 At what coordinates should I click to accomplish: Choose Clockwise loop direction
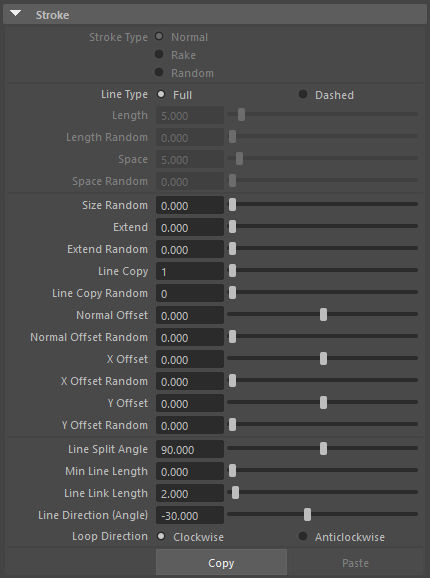click(161, 536)
